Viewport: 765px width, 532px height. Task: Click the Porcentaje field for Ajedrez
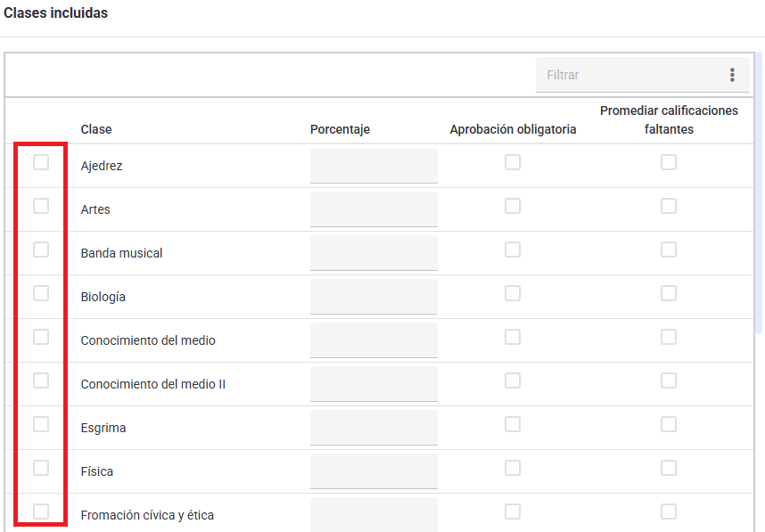(x=374, y=166)
